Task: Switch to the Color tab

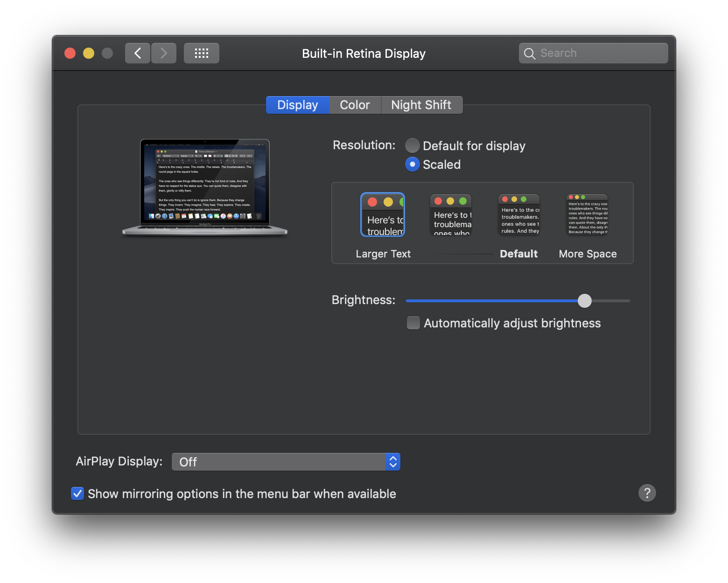Action: pyautogui.click(x=355, y=104)
